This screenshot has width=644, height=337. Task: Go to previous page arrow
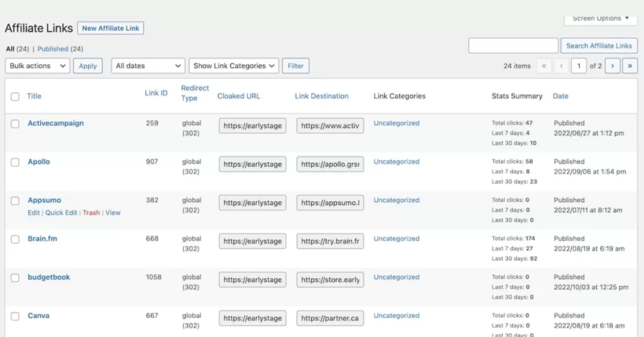click(x=561, y=66)
